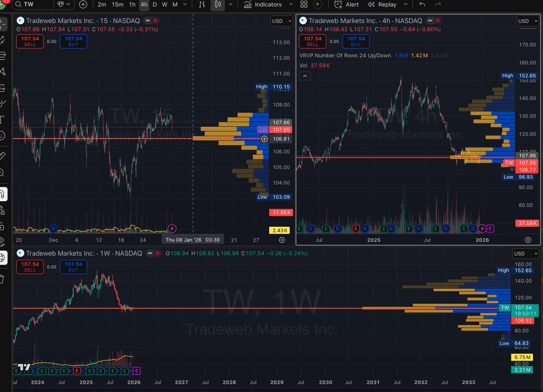The image size is (543, 392).
Task: Select the trend line drawing tool
Action: pyautogui.click(x=3, y=40)
